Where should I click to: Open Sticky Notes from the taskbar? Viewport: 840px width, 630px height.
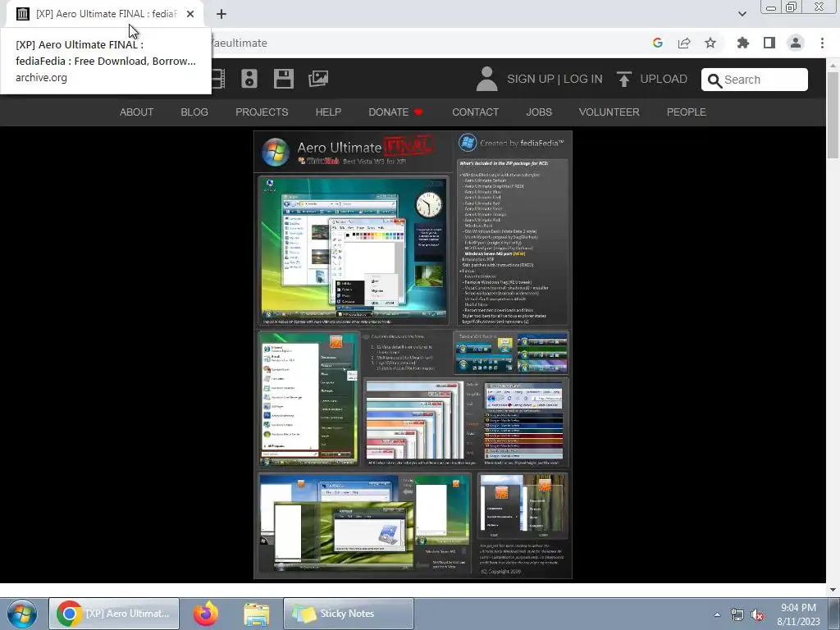tap(348, 614)
